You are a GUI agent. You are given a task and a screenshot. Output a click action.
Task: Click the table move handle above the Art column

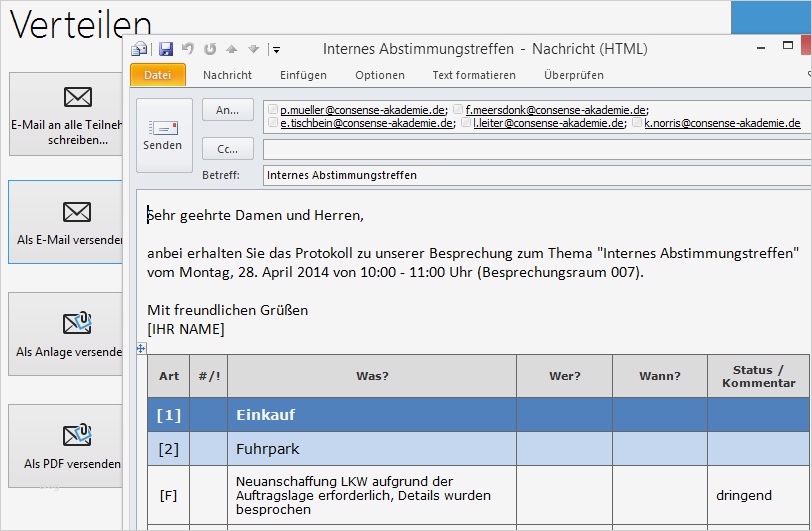pyautogui.click(x=141, y=349)
